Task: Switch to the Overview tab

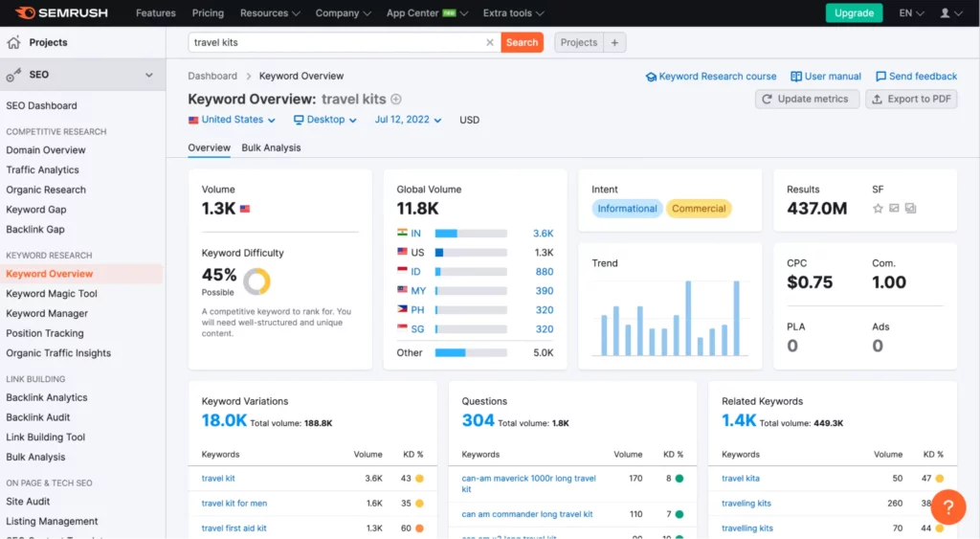Action: pos(209,147)
